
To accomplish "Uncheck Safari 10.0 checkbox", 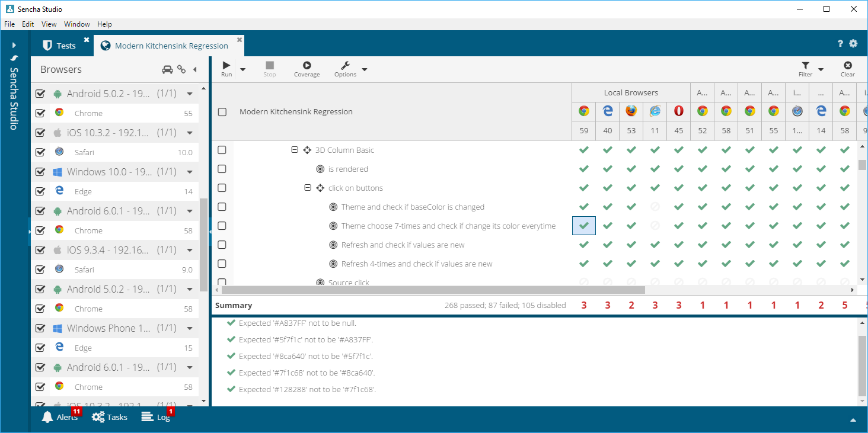I will point(40,152).
